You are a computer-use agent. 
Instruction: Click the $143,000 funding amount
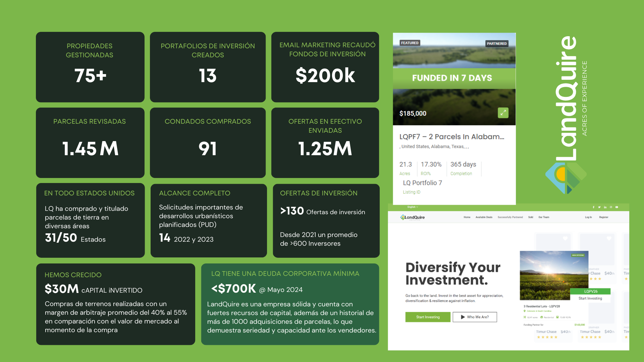pyautogui.click(x=579, y=325)
